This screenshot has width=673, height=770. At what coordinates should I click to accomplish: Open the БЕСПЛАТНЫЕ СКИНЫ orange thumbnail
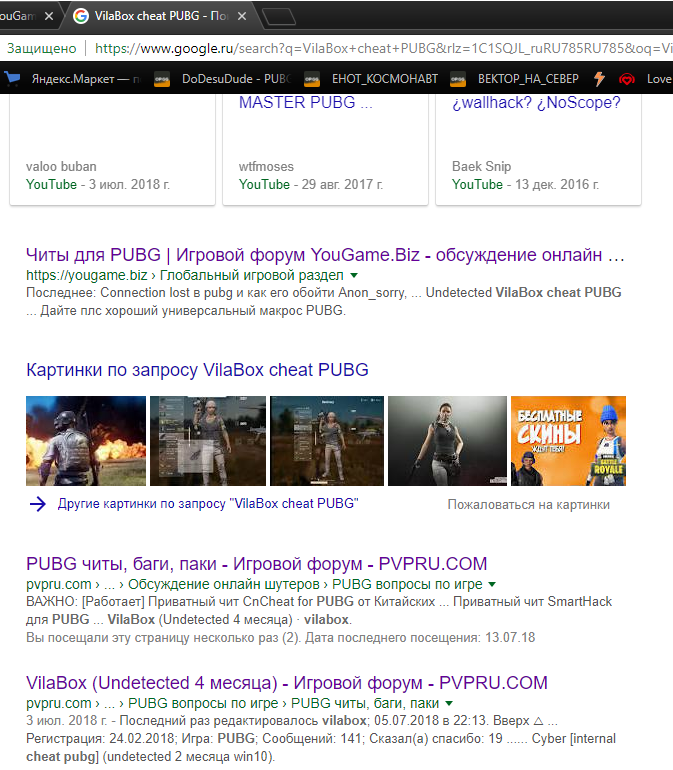pos(568,441)
